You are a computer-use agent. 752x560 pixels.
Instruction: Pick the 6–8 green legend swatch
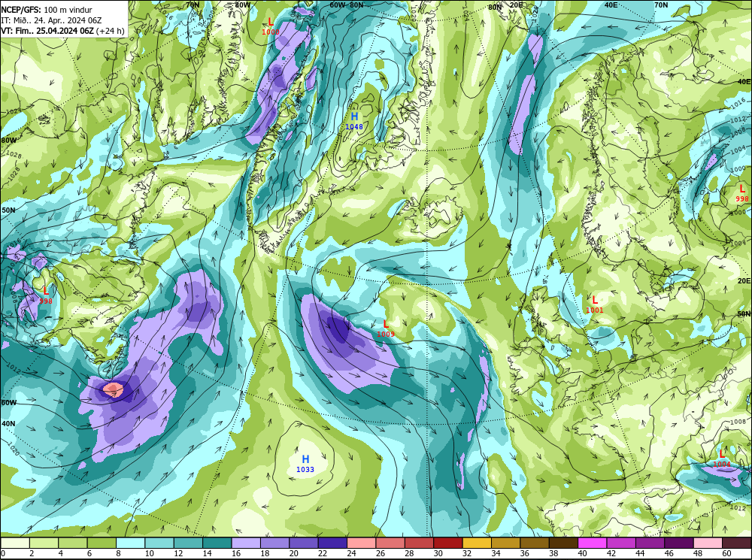(x=102, y=543)
